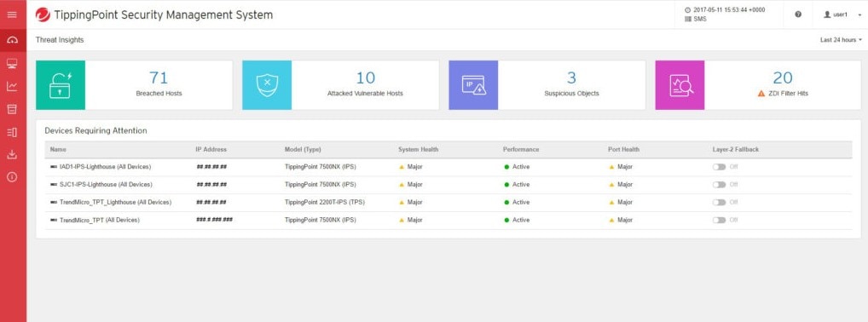Viewport: 868px width, 322px height.
Task: Click Layer-2 Fallback column header
Action: point(735,149)
